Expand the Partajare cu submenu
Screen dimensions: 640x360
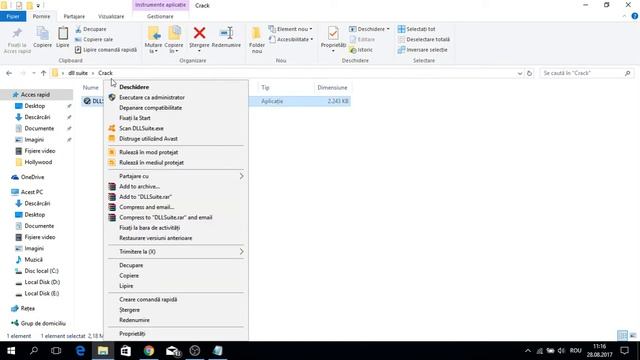[176, 176]
